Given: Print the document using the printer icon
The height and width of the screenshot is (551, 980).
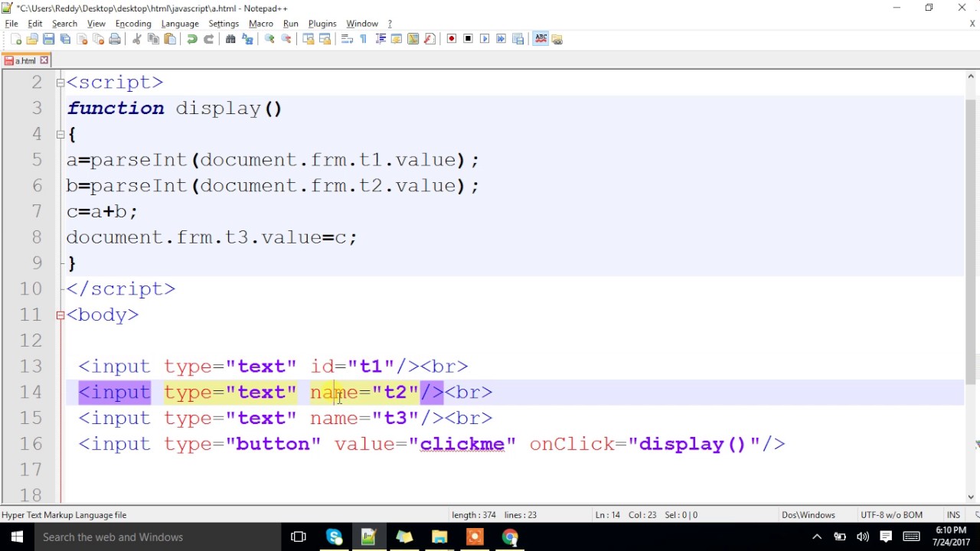Looking at the screenshot, I should (115, 39).
